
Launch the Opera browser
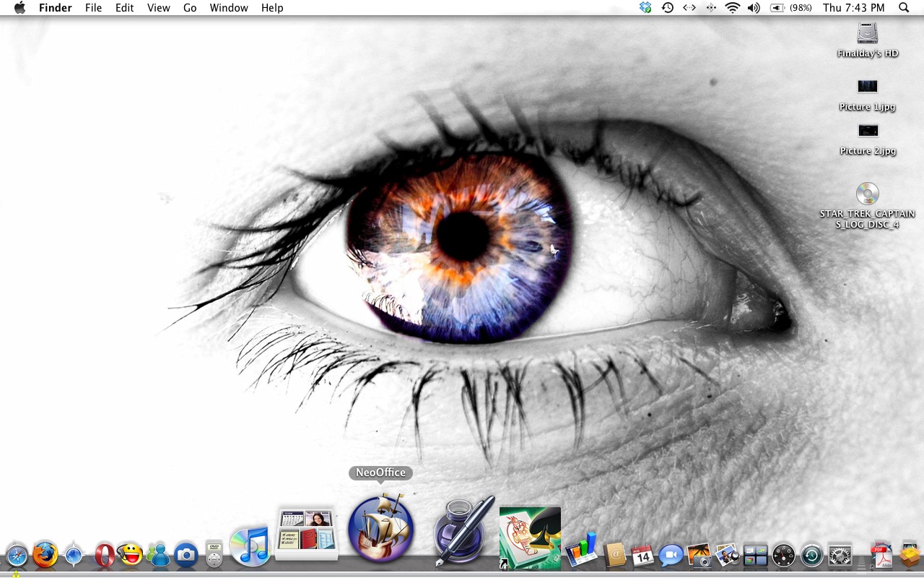coord(104,555)
